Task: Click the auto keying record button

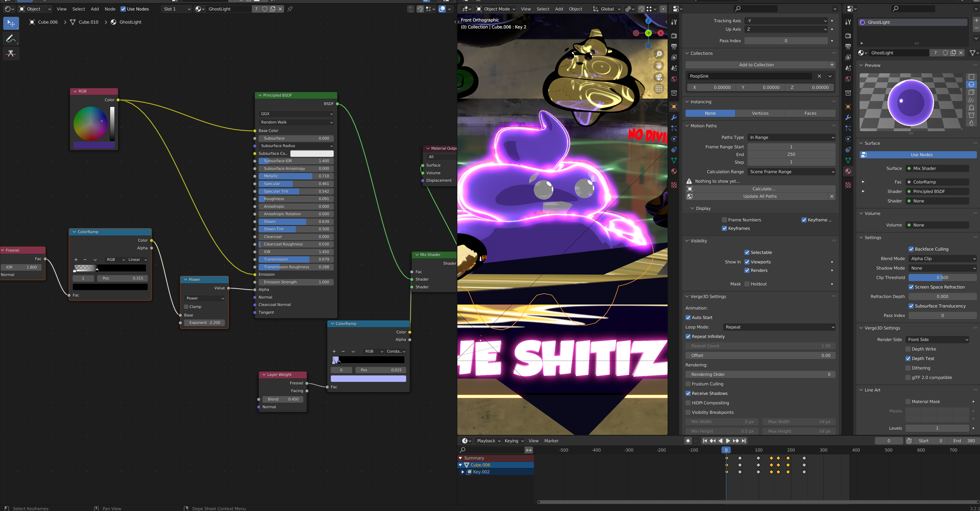Action: [x=688, y=441]
